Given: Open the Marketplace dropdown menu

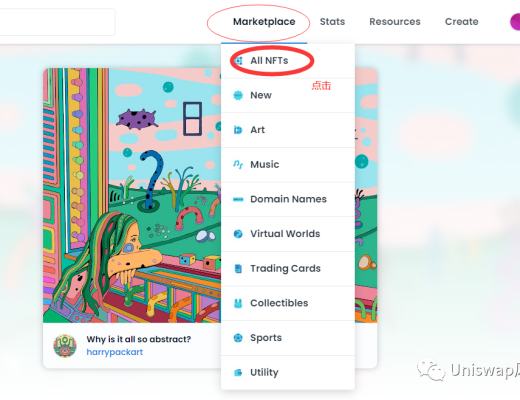Looking at the screenshot, I should [264, 22].
